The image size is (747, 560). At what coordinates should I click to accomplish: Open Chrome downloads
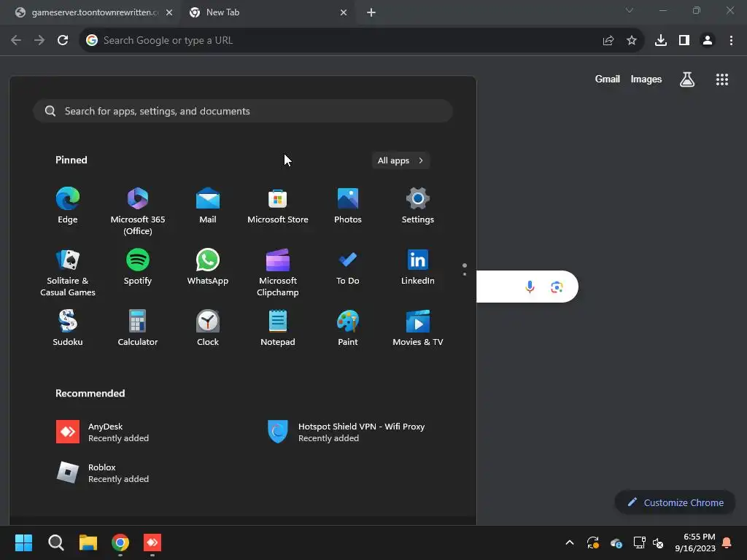pyautogui.click(x=660, y=40)
